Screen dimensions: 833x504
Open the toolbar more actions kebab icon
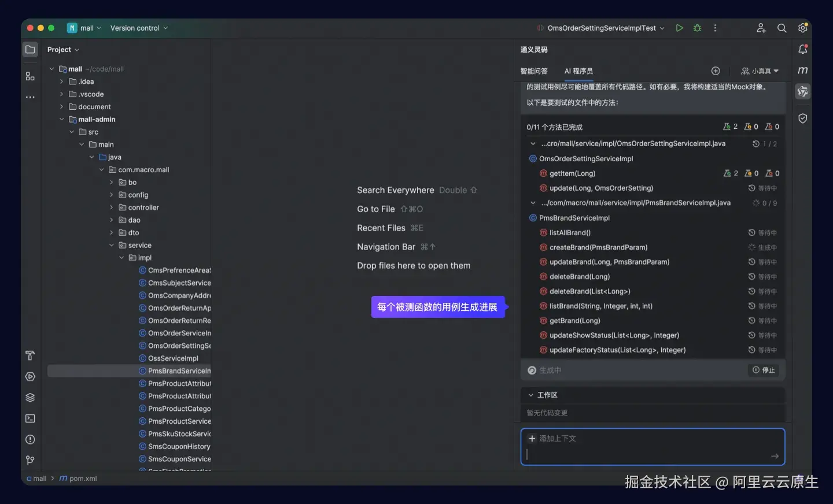tap(715, 28)
